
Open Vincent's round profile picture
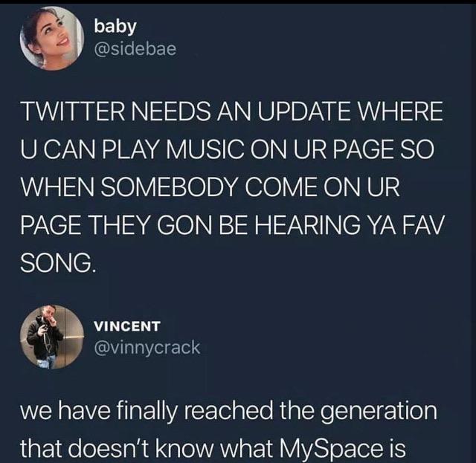click(52, 337)
